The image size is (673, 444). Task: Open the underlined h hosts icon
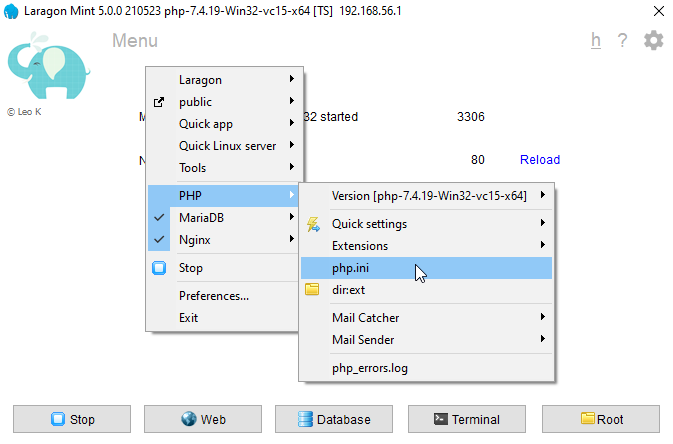point(596,41)
